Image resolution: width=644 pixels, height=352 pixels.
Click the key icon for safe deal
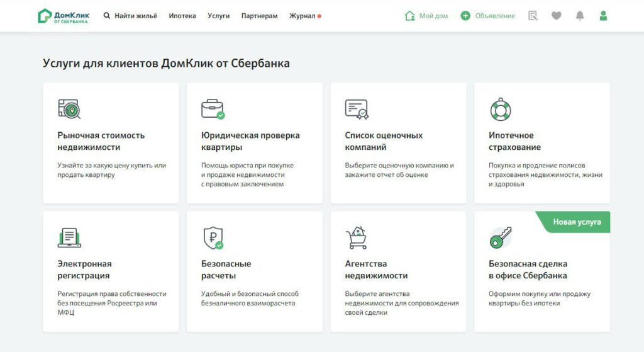coord(501,237)
